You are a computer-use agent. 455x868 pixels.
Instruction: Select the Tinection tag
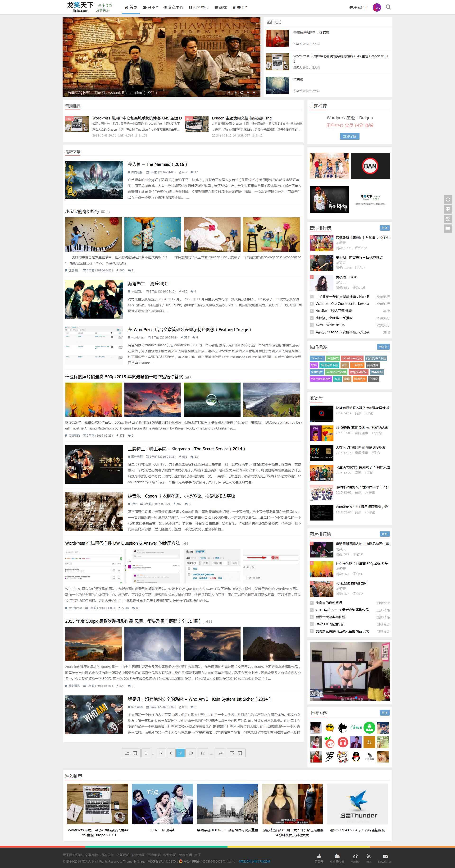point(317,358)
